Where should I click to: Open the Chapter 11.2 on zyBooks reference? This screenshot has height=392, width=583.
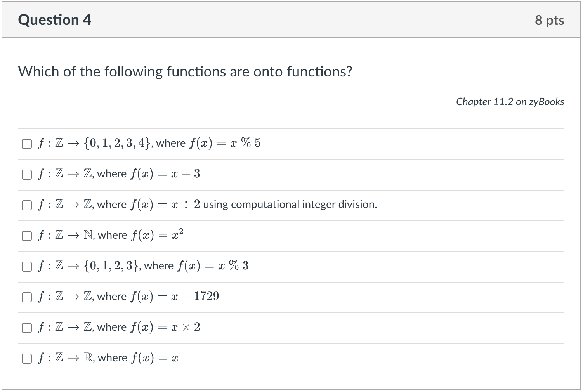(510, 102)
